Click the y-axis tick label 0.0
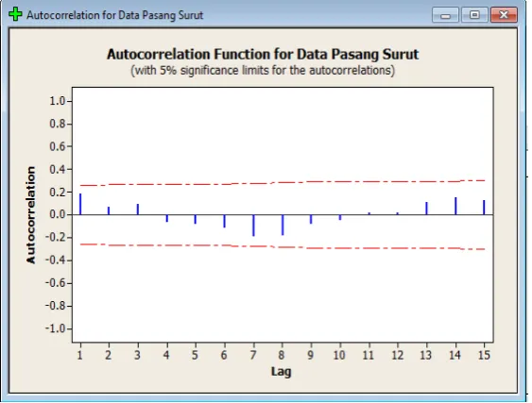This screenshot has width=532, height=403. 58,214
